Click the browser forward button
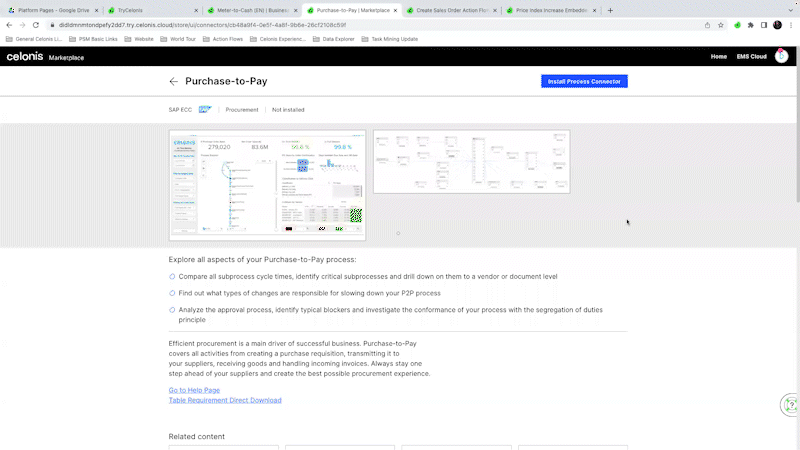800x450 pixels. (x=22, y=25)
